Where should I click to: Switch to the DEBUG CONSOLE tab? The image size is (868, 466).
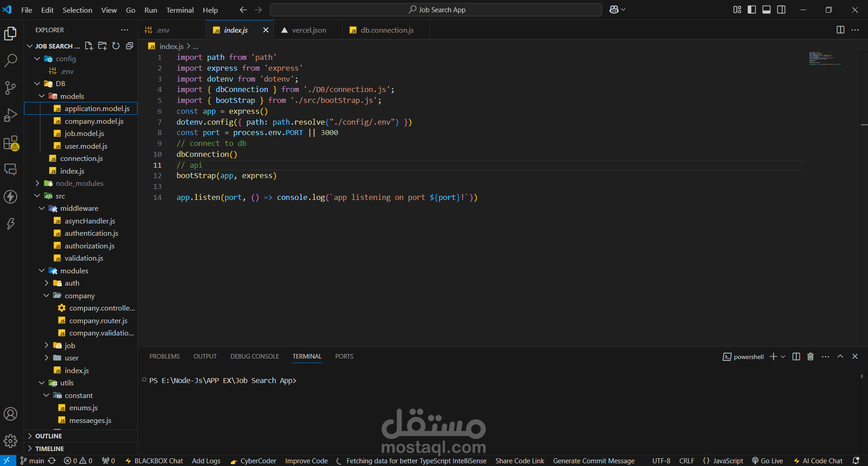pyautogui.click(x=255, y=356)
